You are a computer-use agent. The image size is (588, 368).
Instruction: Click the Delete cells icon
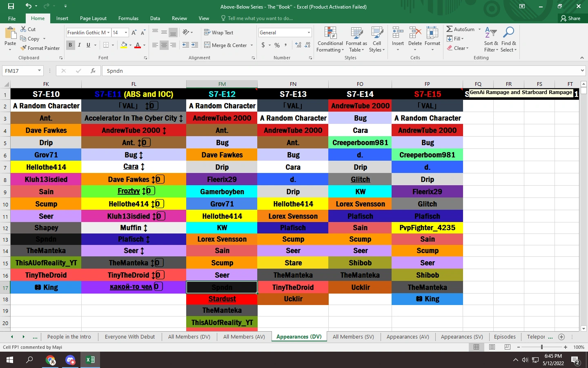point(415,33)
